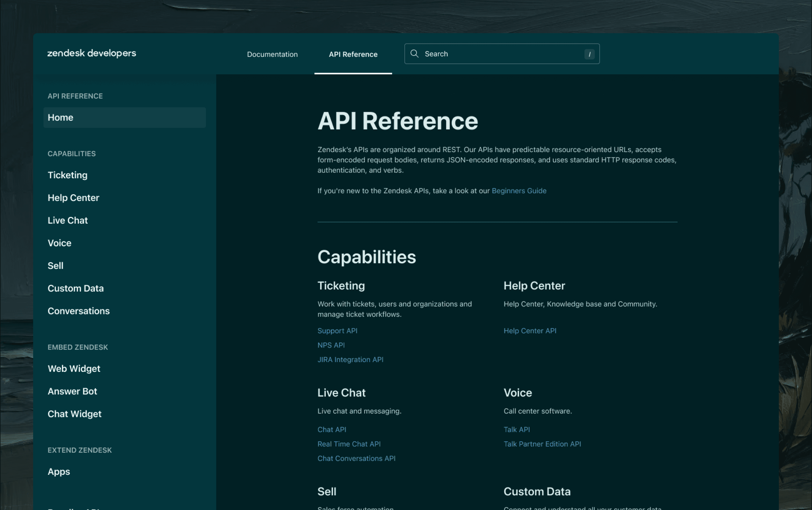Click the Ticketing section heading
The height and width of the screenshot is (510, 812).
(341, 286)
